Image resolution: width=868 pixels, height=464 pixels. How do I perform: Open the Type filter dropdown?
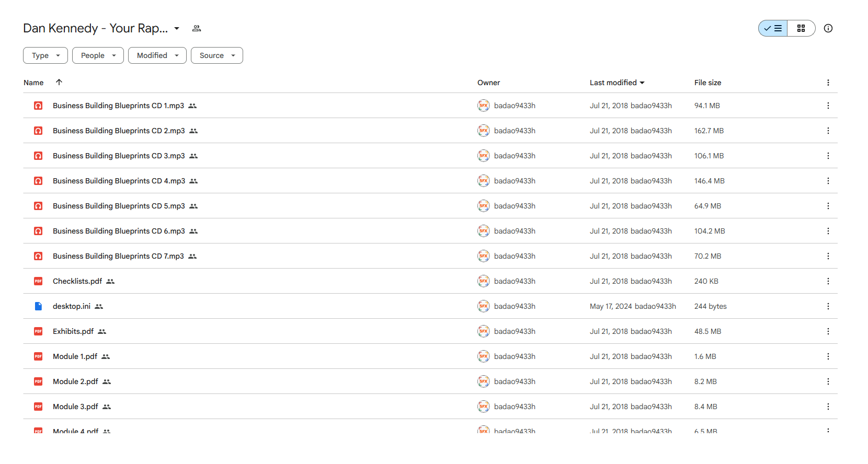click(45, 55)
